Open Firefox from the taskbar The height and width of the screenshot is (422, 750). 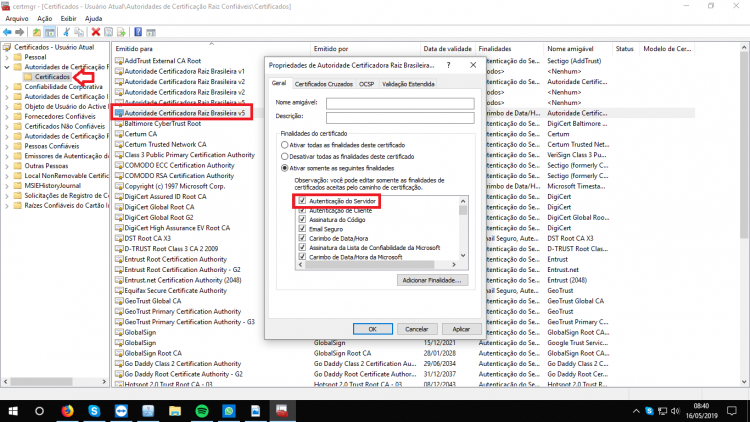click(x=67, y=411)
